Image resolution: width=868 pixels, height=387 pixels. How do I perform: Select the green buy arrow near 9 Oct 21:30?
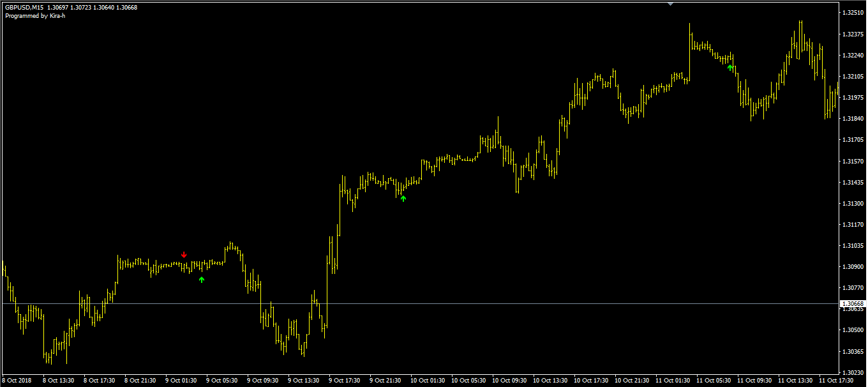(403, 199)
